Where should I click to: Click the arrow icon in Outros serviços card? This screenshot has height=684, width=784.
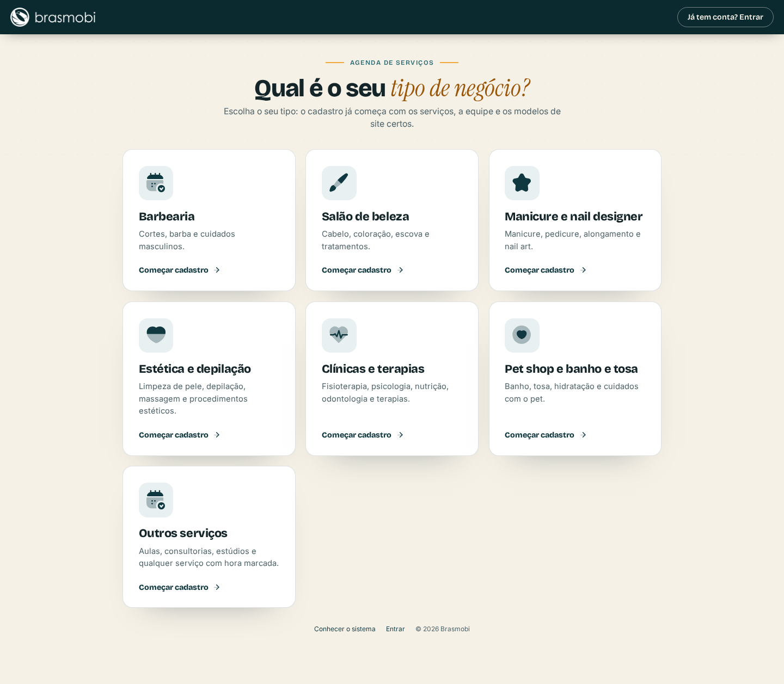[217, 587]
